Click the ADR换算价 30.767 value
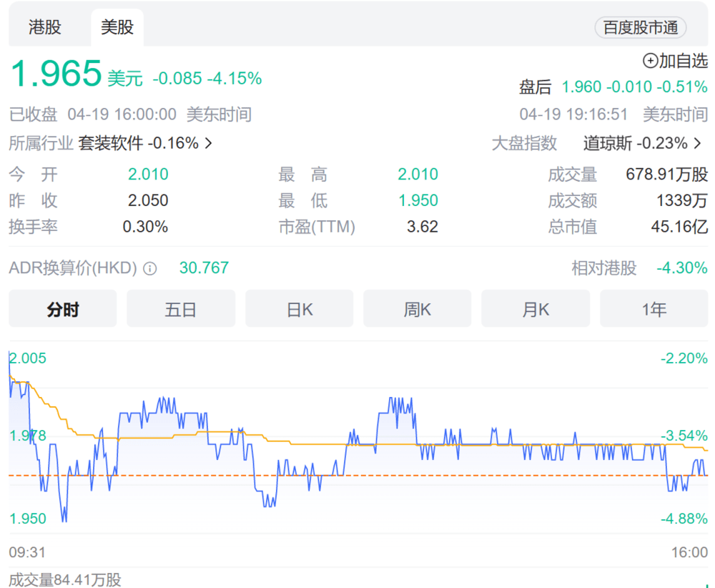 point(204,268)
